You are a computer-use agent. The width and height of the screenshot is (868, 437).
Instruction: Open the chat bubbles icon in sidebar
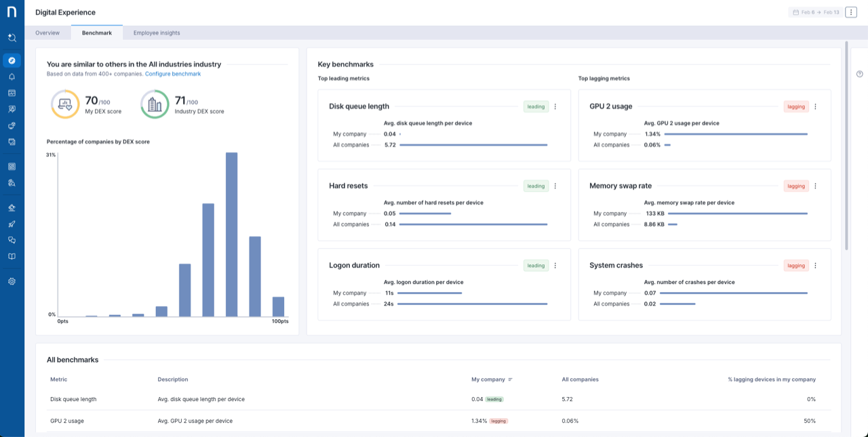click(x=12, y=240)
